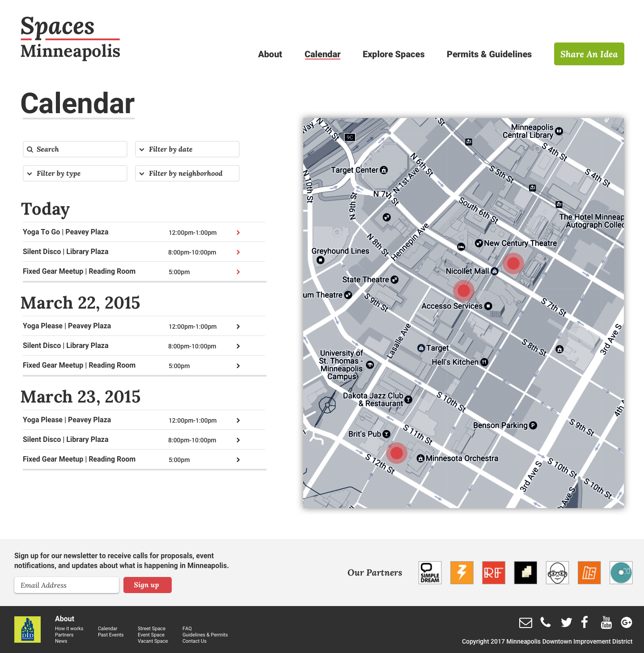Click the DID logo in footer

(x=27, y=629)
